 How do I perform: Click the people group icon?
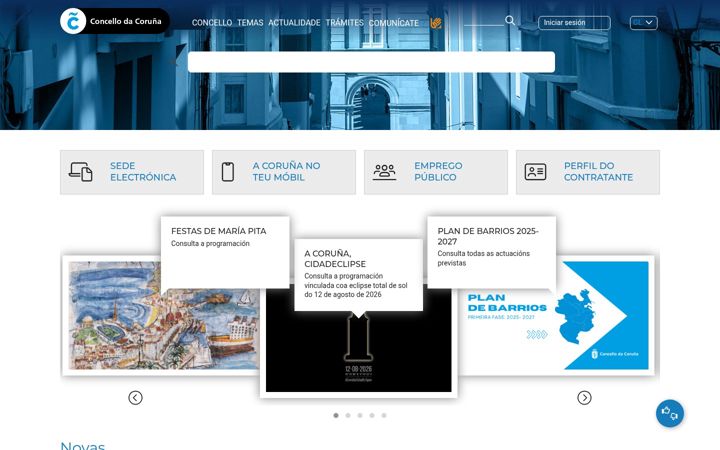click(384, 172)
